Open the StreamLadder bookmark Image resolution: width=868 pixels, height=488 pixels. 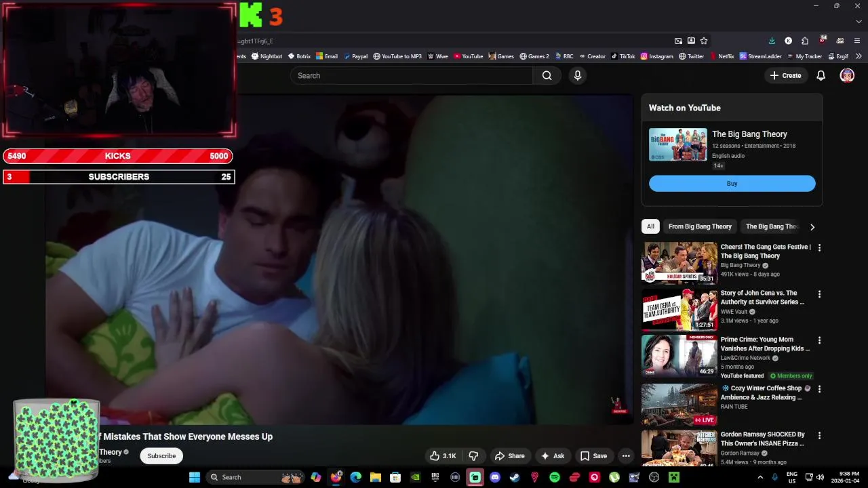click(761, 56)
